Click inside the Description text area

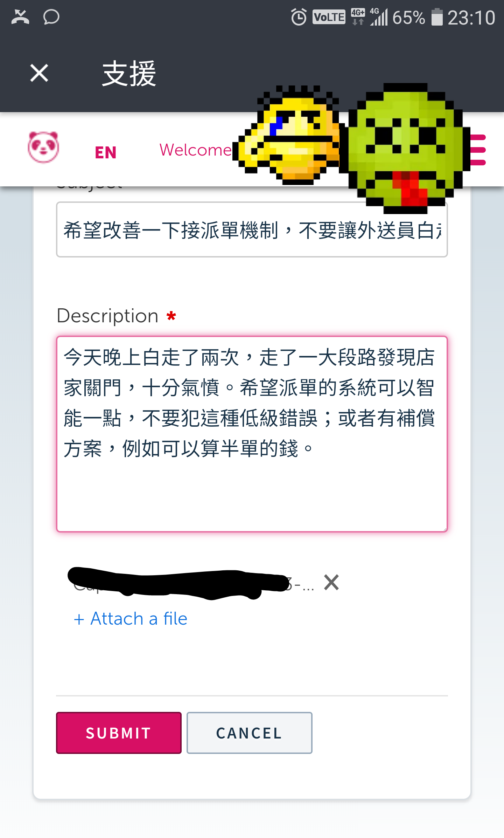tap(252, 434)
